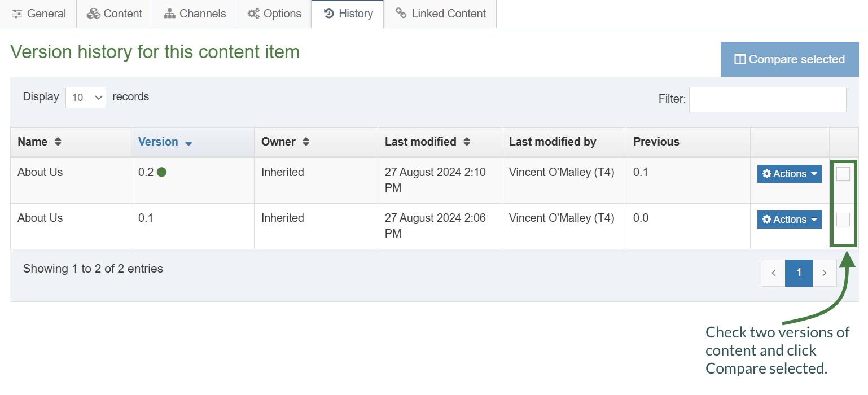Click the green current-version dot for 0.2
The height and width of the screenshot is (395, 868).
pyautogui.click(x=161, y=172)
